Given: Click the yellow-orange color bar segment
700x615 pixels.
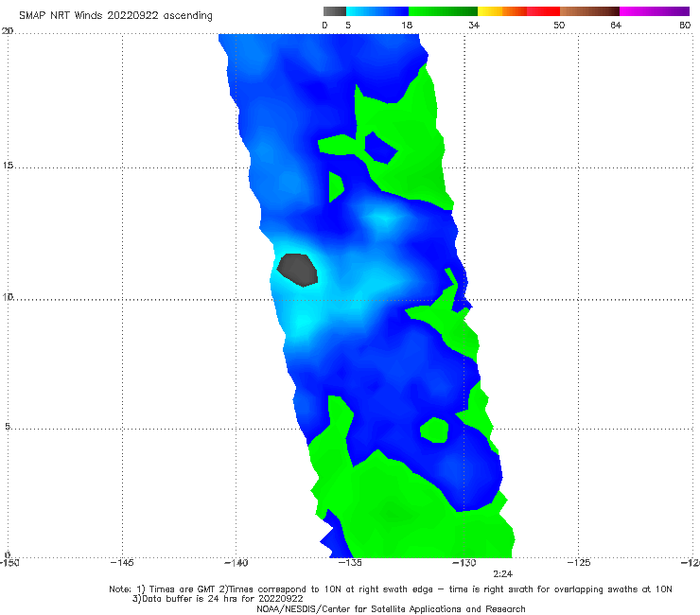Looking at the screenshot, I should [502, 11].
